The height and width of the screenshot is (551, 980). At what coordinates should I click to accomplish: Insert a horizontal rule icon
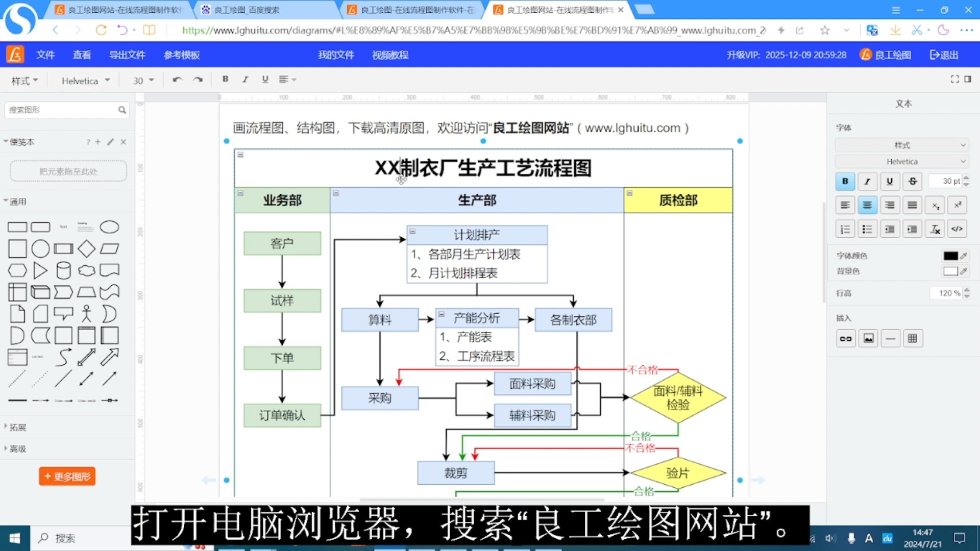click(x=891, y=338)
